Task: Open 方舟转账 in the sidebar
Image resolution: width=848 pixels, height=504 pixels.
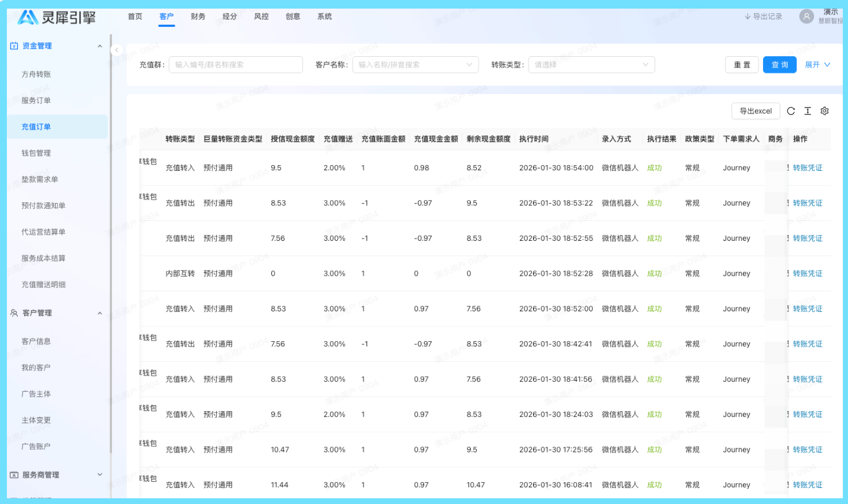Action: click(x=57, y=74)
